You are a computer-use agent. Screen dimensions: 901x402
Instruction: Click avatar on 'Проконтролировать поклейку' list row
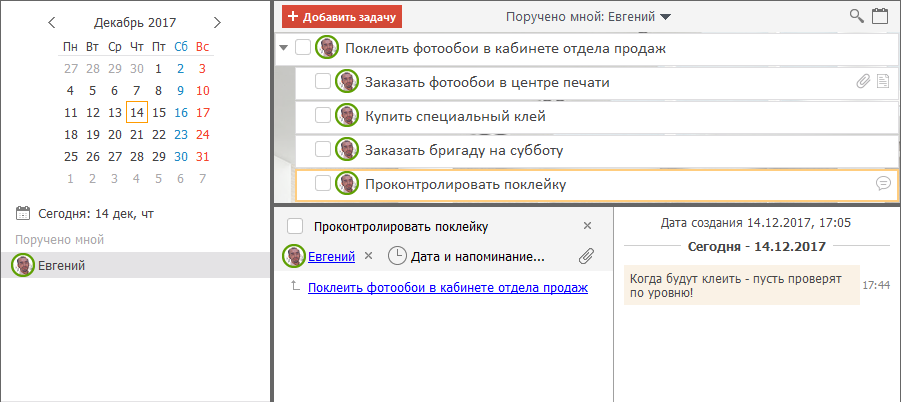(x=347, y=184)
